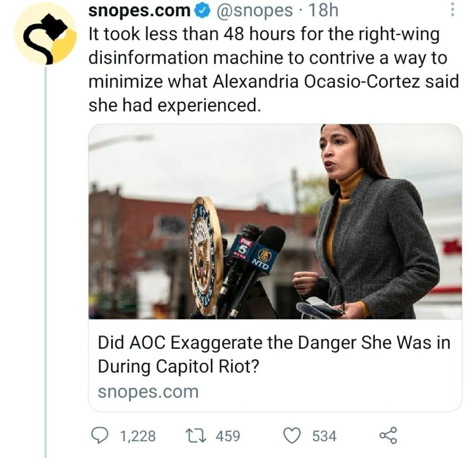Open the article preview photo
Viewport: 476px width, 458px height.
275,222
